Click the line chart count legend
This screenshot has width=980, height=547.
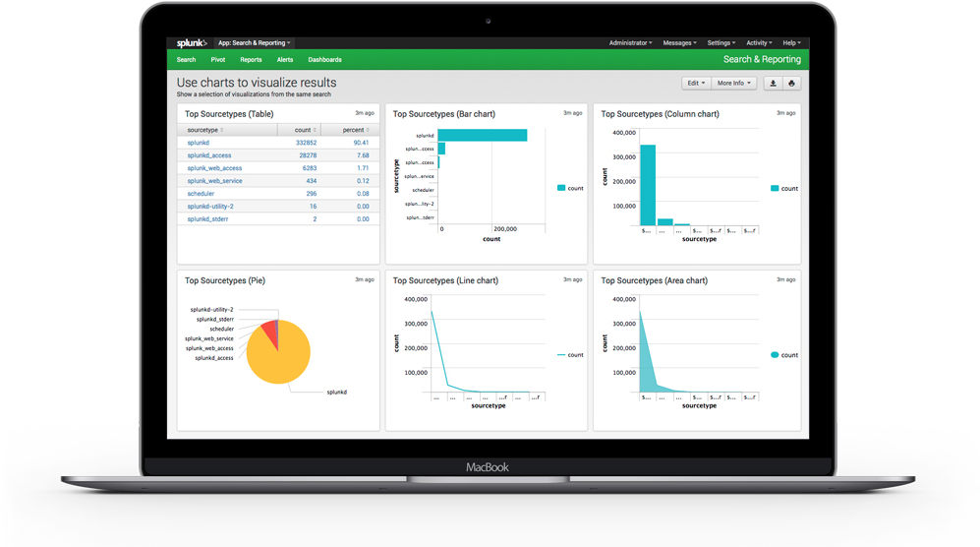570,355
